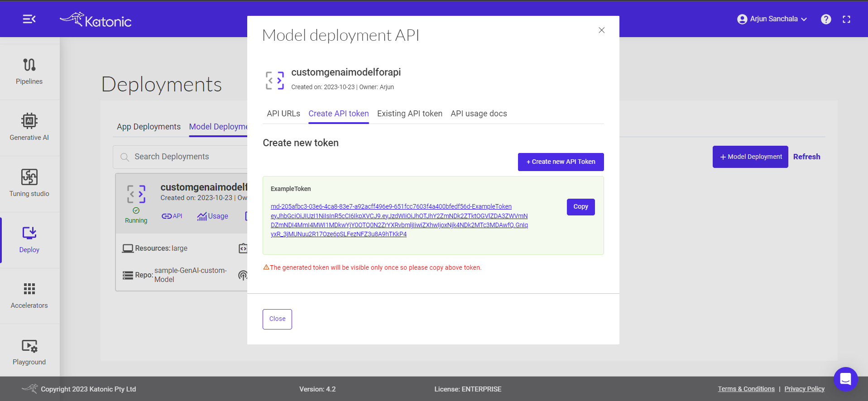Screen dimensions: 868x401
Task: Click the 'ExampleToken' label
Action: pyautogui.click(x=291, y=189)
